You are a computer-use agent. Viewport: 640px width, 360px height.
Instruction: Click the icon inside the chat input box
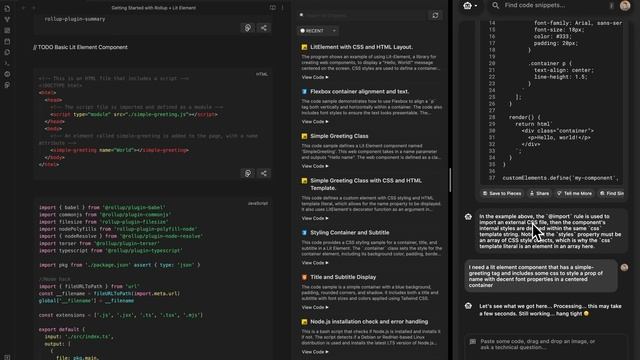pos(473,342)
